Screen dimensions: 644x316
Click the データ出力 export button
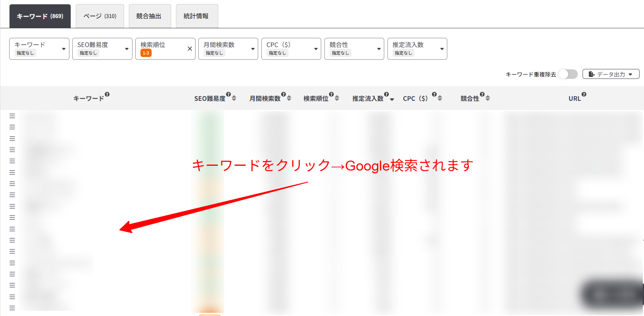point(610,74)
